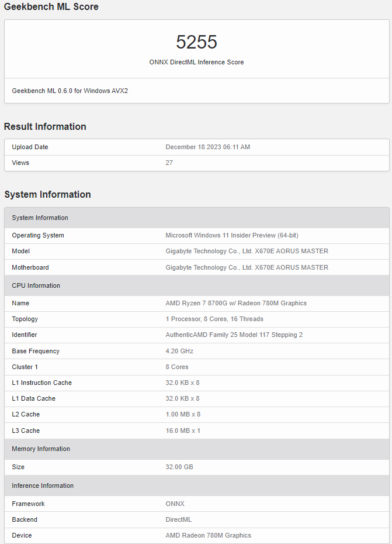Click Microsoft Windows 11 Insider Preview value
Screen dimensions: 392x544
[x=232, y=235]
